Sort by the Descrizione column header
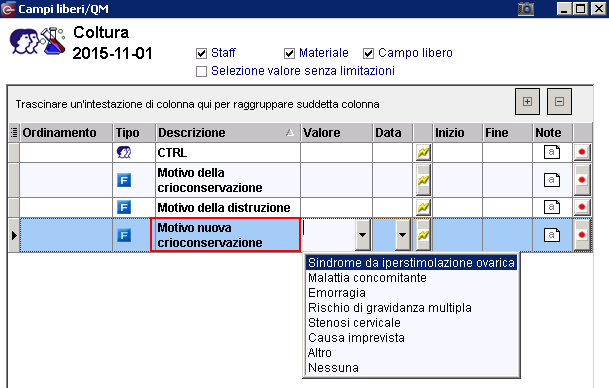This screenshot has width=609, height=388. (x=228, y=133)
